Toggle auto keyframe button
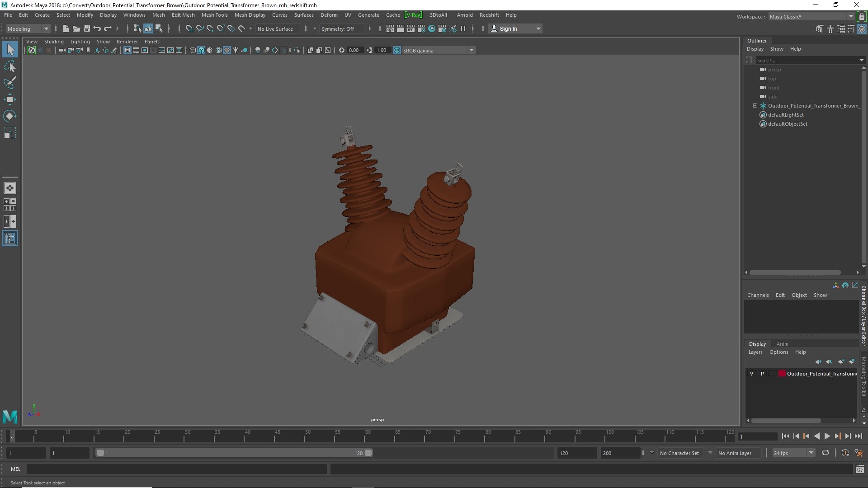 [845, 453]
